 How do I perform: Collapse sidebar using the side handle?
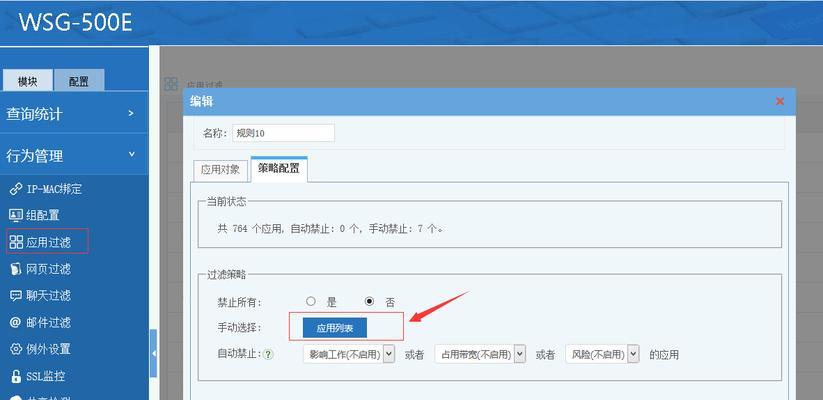coord(153,353)
